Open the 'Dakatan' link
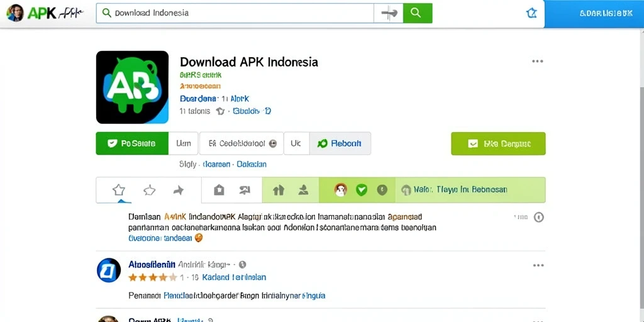This screenshot has width=644, height=322. tap(252, 164)
